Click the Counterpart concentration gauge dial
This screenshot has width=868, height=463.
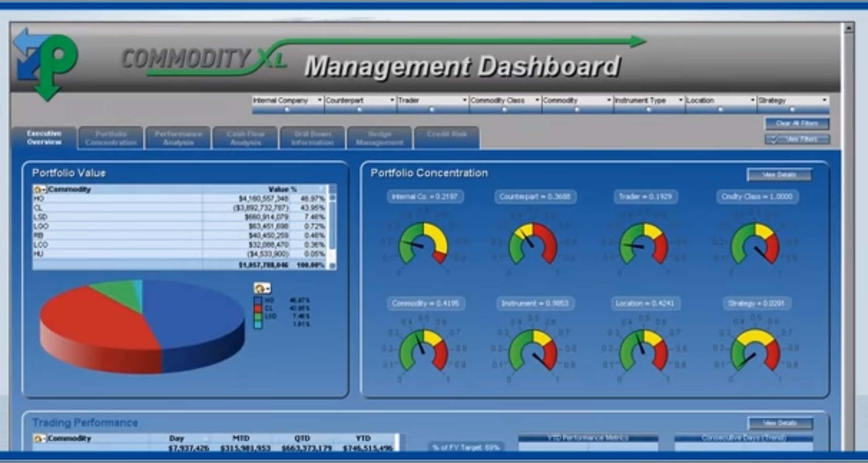(x=533, y=243)
